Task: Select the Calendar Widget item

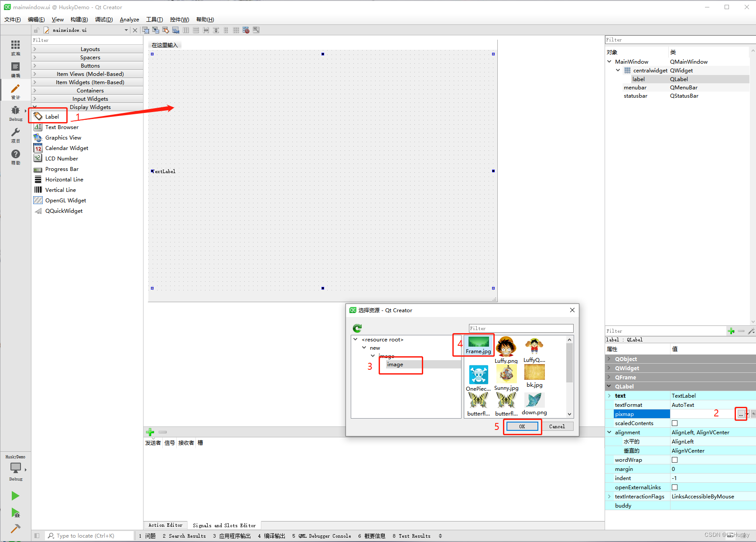Action: click(x=67, y=148)
